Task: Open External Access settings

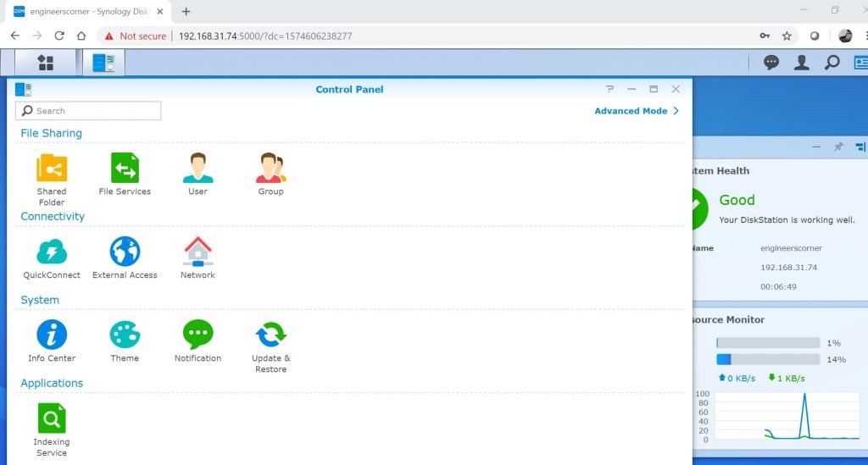Action: pos(125,257)
